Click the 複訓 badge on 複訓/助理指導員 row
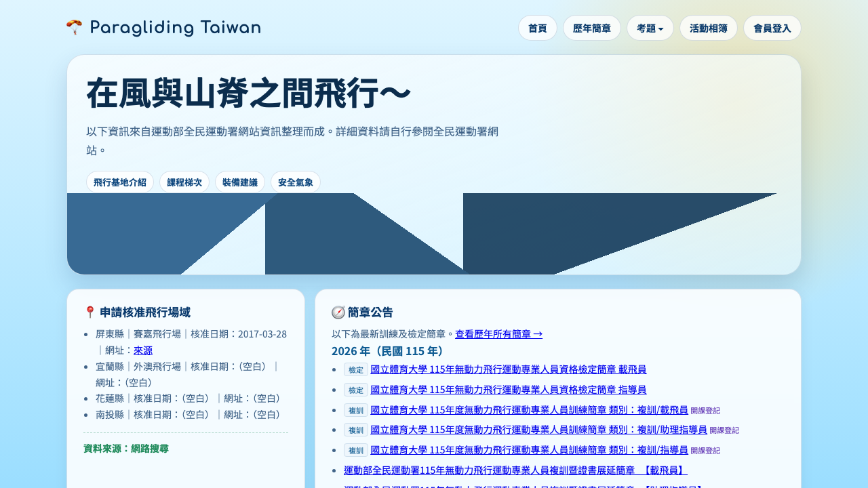 (x=356, y=430)
